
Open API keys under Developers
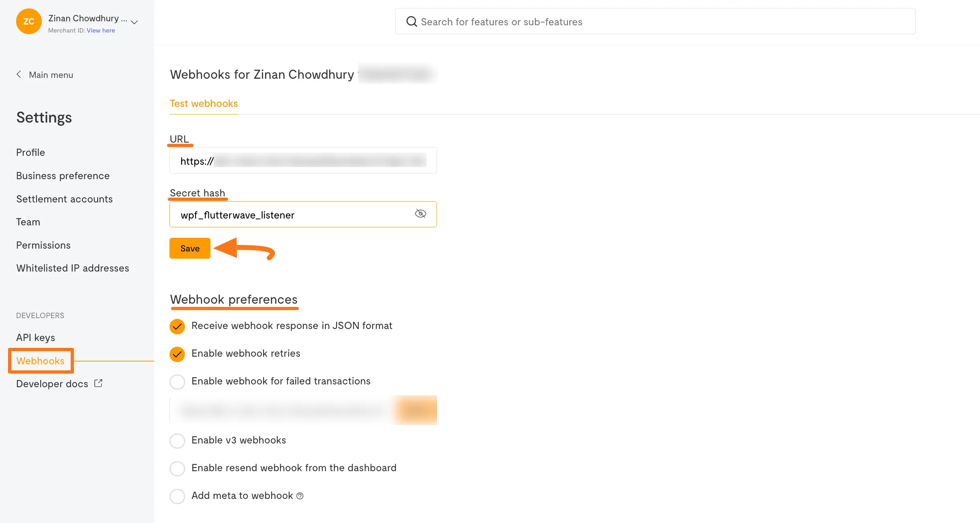[35, 337]
